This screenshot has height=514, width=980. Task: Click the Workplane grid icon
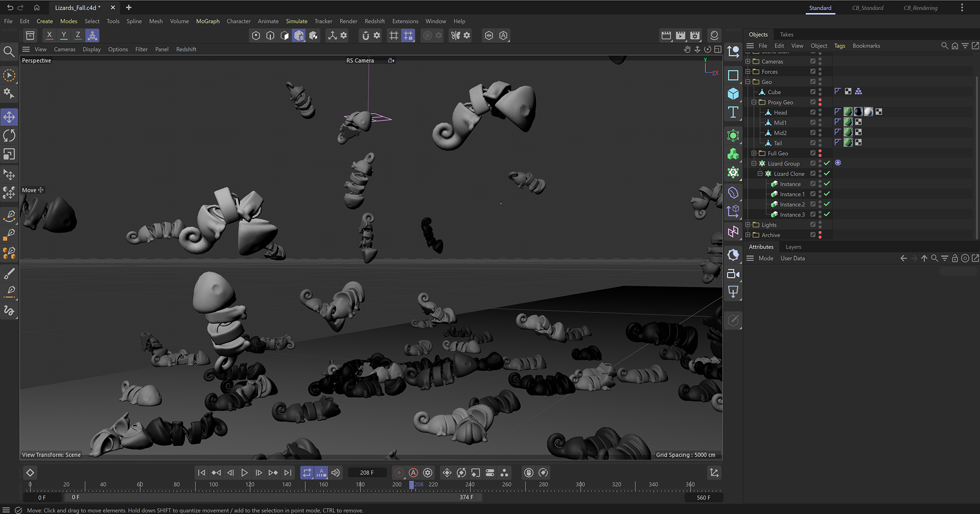click(x=394, y=35)
